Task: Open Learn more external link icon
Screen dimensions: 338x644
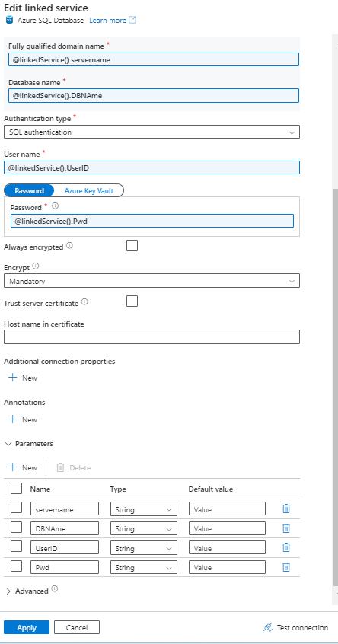Action: point(132,20)
